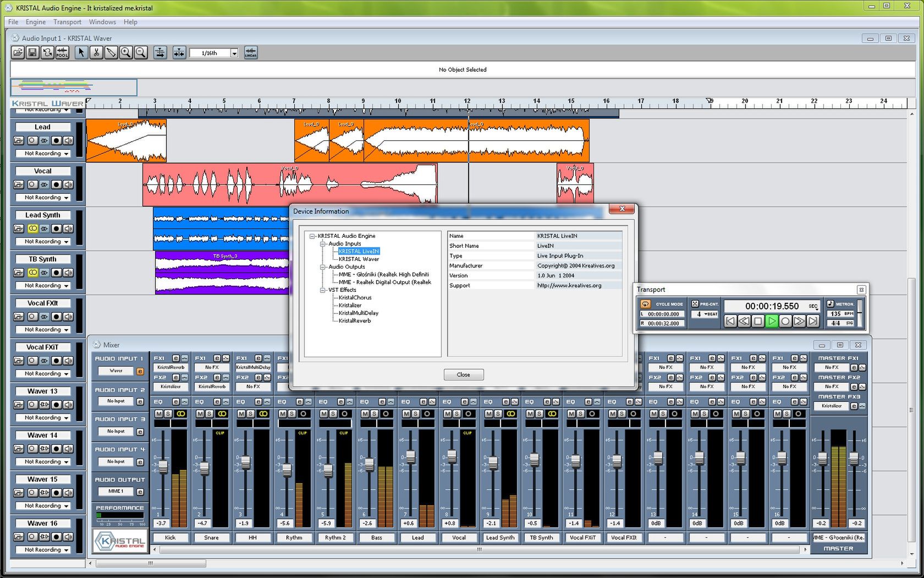Open pre-count Beat dropdown

705,314
